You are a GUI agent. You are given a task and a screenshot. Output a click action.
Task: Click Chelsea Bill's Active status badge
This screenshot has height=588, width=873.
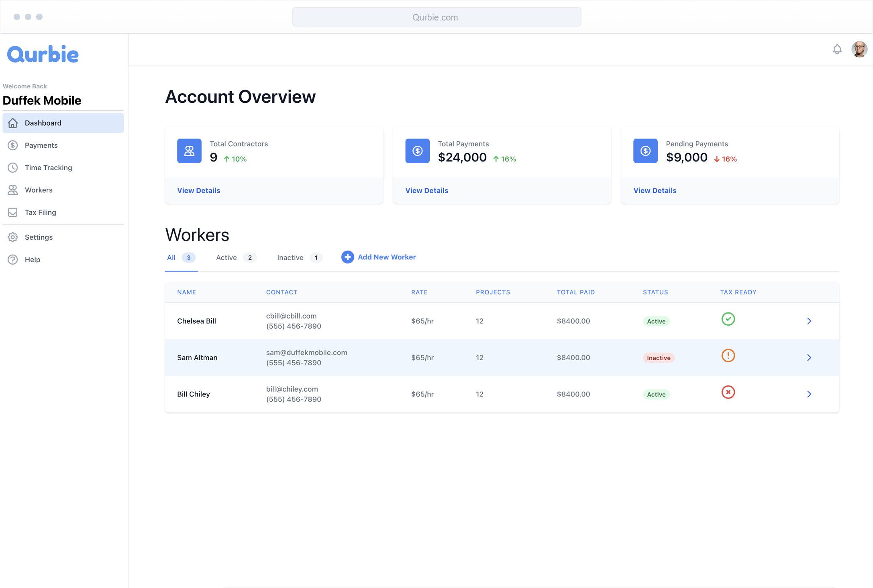point(656,321)
